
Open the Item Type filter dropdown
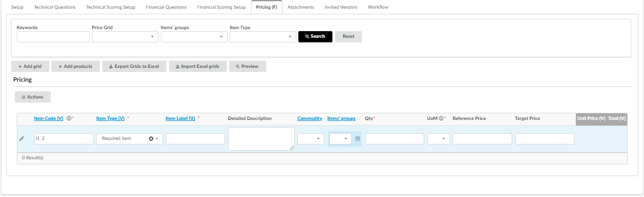click(x=263, y=37)
